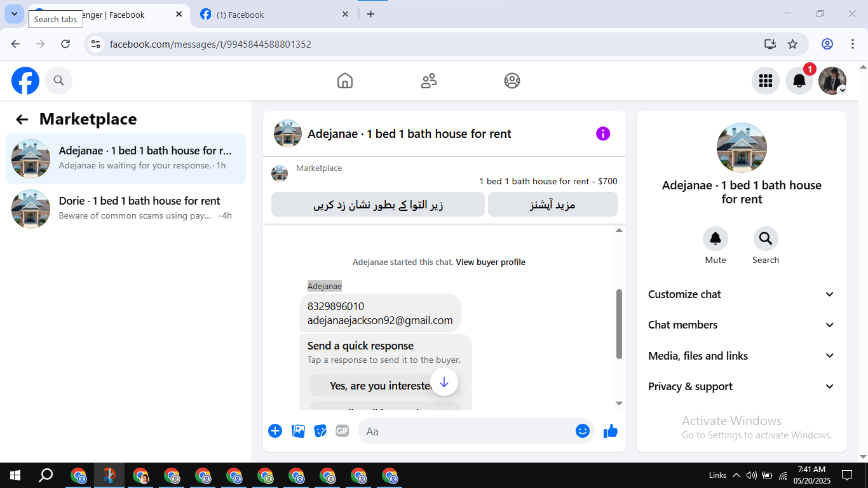This screenshot has height=488, width=868.
Task: Open the Facebook logo home link
Action: [25, 81]
